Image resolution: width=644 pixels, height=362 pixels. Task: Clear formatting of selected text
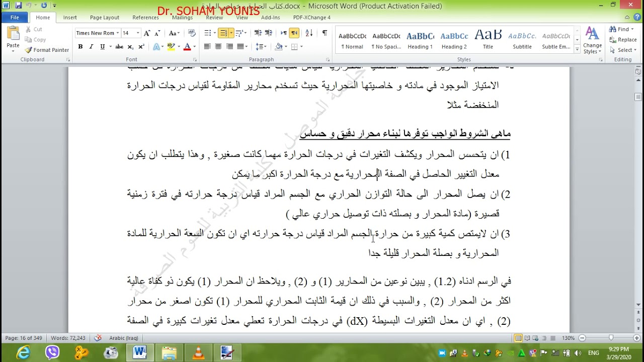tap(192, 33)
